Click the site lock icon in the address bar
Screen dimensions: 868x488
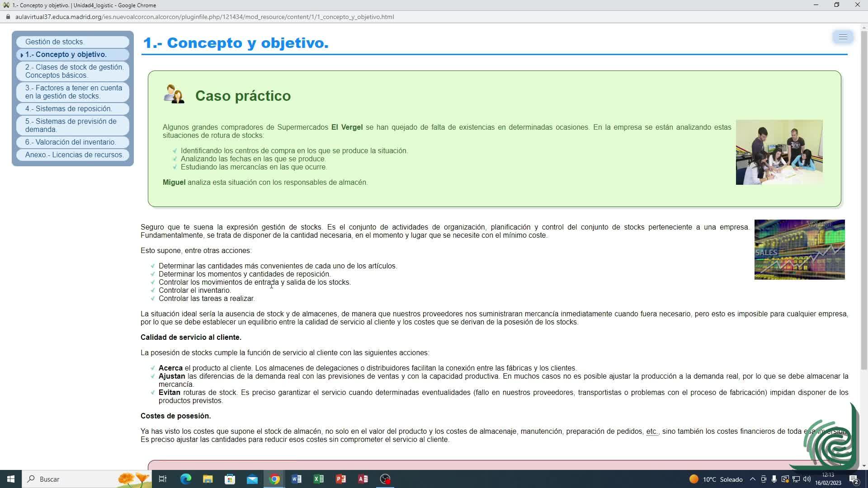coord(8,17)
